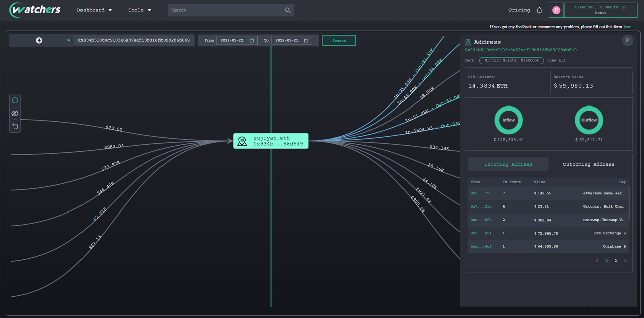Open the To date calendar icon
Screen dimensions: 644x318
pos(306,40)
